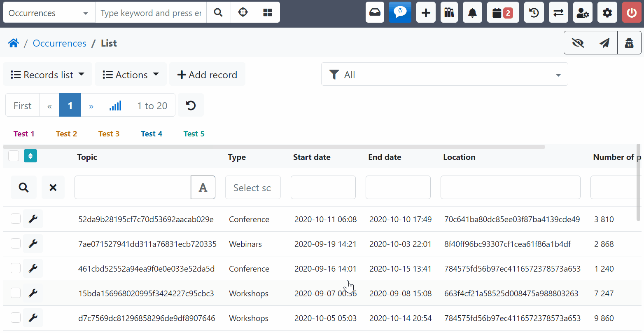
Task: Open the Records list menu
Action: point(47,75)
